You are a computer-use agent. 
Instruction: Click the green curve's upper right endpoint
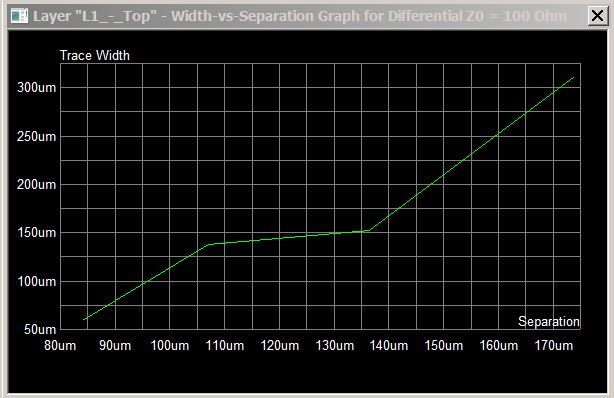[574, 78]
